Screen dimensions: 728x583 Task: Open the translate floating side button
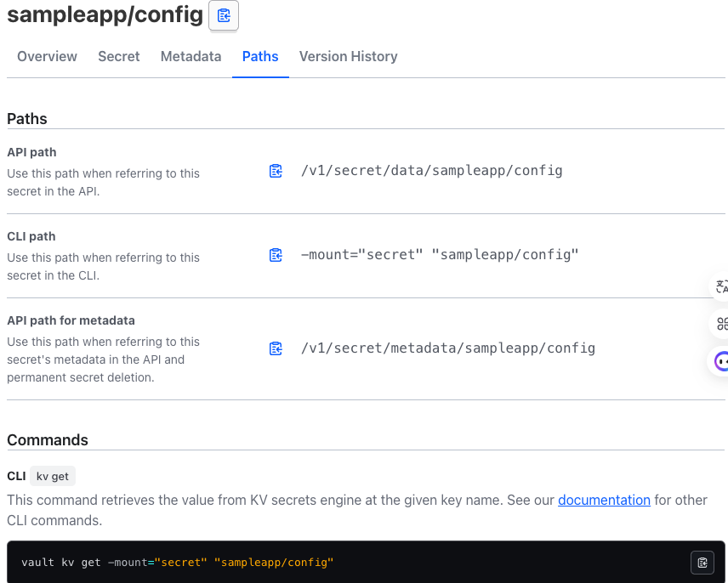coord(720,286)
